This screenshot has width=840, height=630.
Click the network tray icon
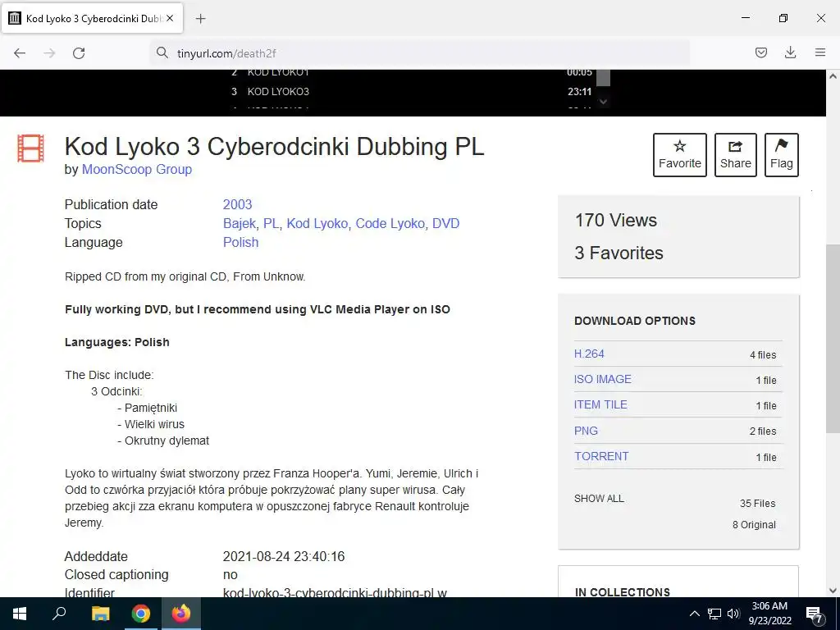[x=714, y=614]
